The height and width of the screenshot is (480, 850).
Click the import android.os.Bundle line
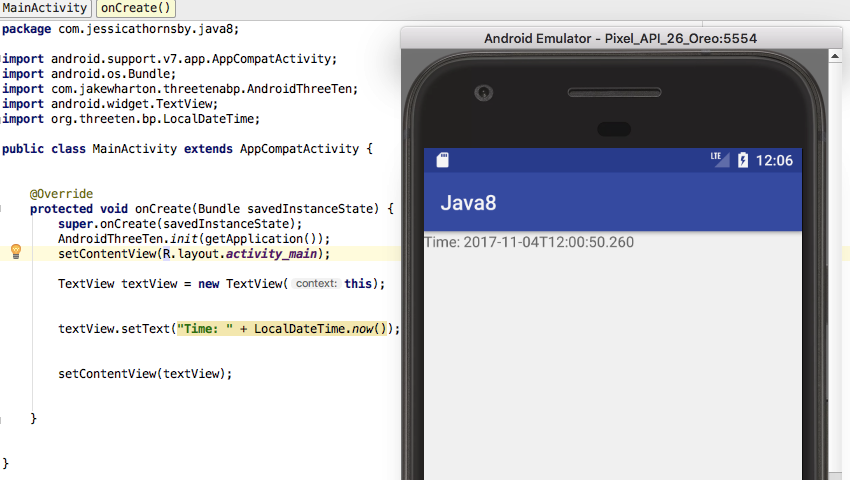[x=89, y=74]
